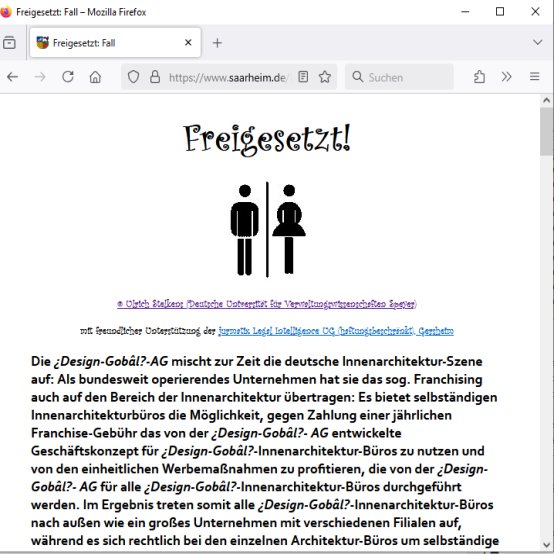Open Firefox View recent browsing icon
The width and height of the screenshot is (554, 554).
pyautogui.click(x=10, y=43)
